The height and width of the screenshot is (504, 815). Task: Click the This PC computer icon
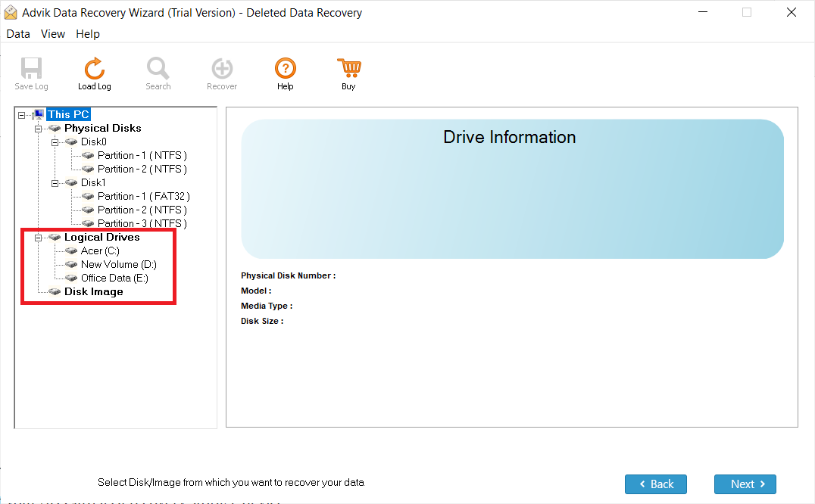click(38, 114)
